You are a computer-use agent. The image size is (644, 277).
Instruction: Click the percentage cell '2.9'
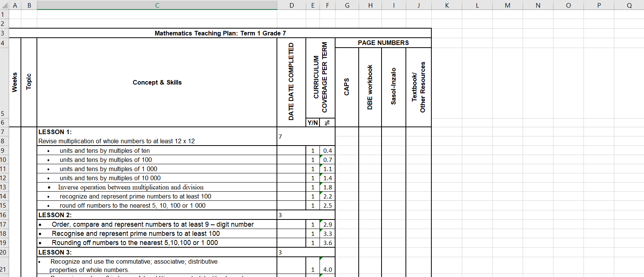[327, 224]
